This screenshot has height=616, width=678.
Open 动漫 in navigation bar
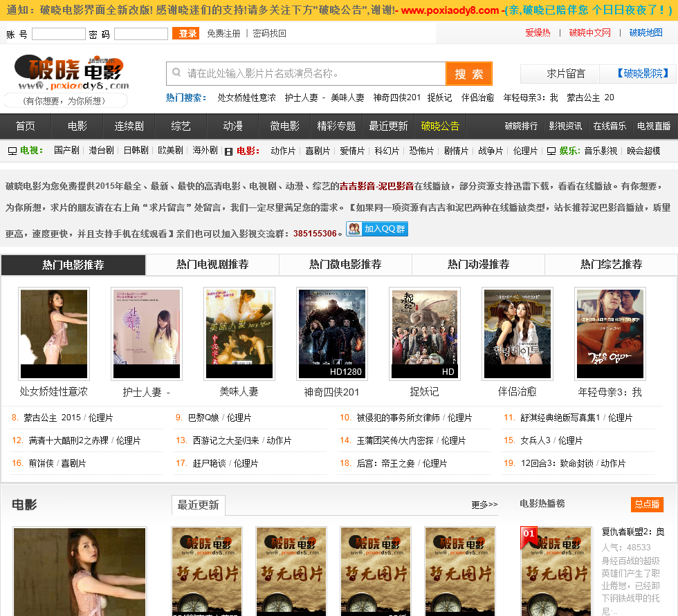pyautogui.click(x=232, y=126)
